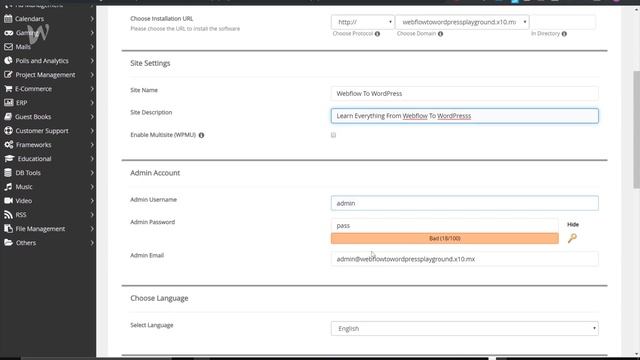Click the Admin Email field
The height and width of the screenshot is (360, 640).
click(464, 259)
